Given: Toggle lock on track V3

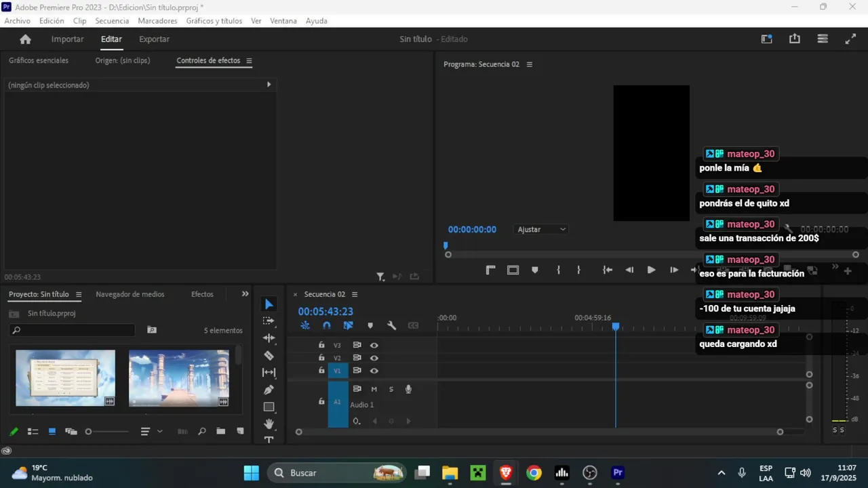Looking at the screenshot, I should pyautogui.click(x=321, y=345).
